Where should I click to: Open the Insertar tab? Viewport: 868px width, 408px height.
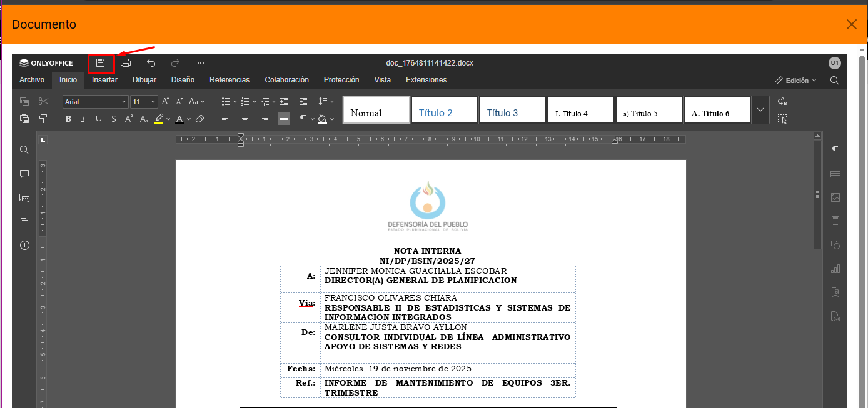pyautogui.click(x=104, y=80)
